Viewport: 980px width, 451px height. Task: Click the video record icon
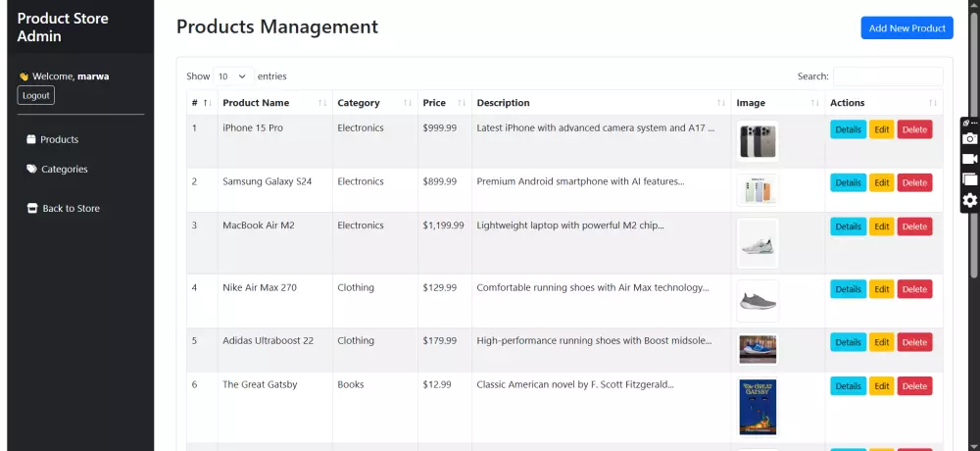[x=969, y=159]
